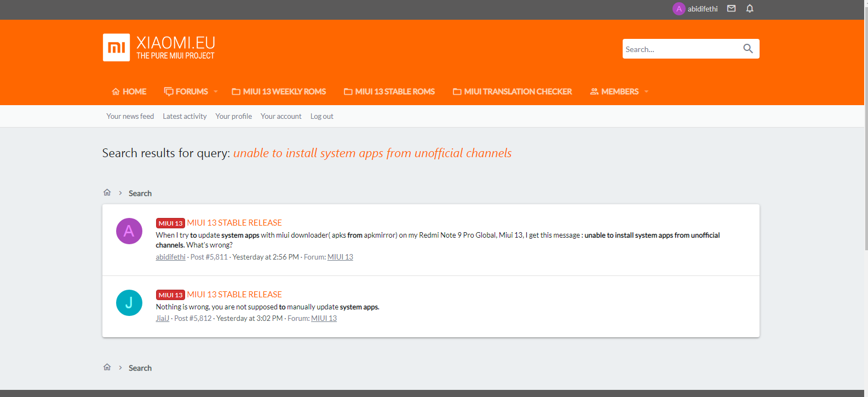Open abidifethi account menu in top bar

click(x=695, y=9)
